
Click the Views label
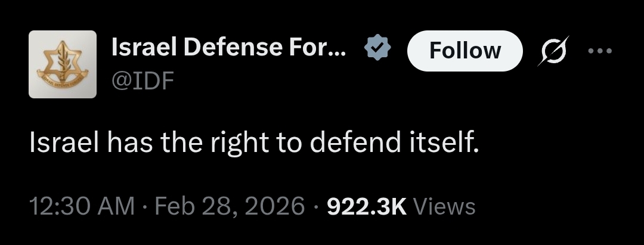coord(444,206)
